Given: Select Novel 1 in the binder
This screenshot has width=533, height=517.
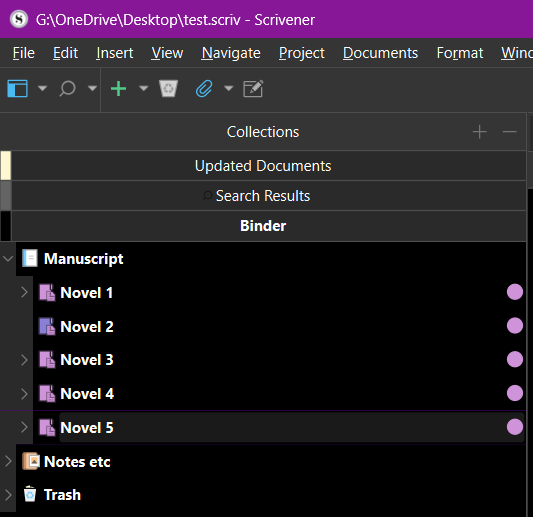Looking at the screenshot, I should tap(86, 293).
